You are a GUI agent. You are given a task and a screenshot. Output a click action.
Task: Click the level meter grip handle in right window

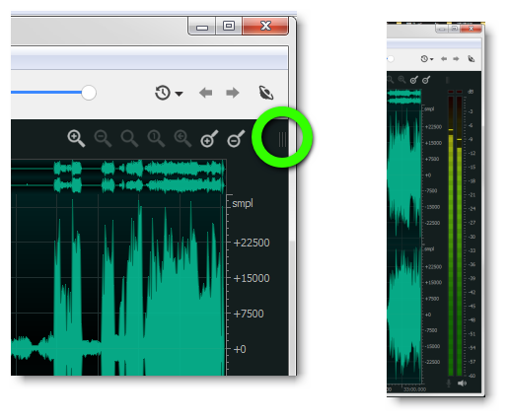(447, 80)
